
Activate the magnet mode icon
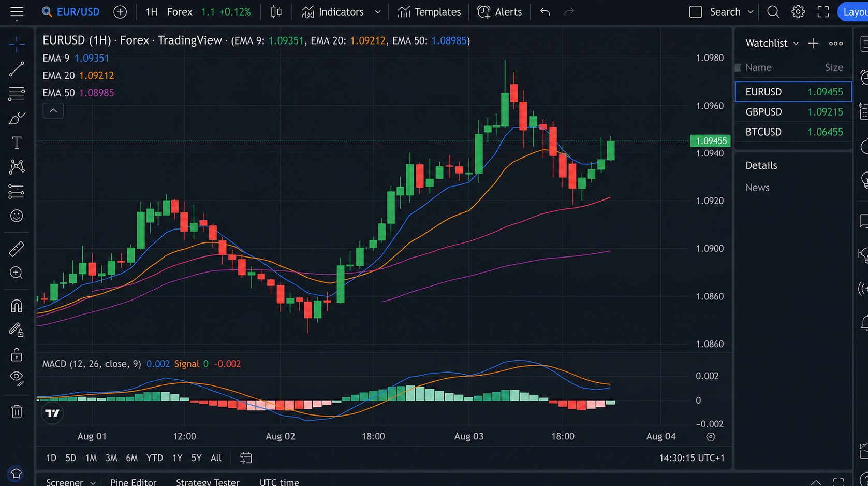pyautogui.click(x=17, y=306)
